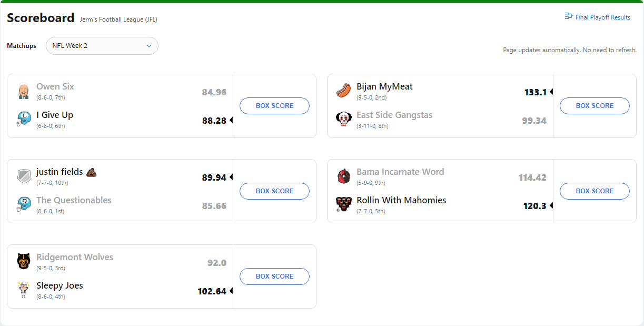Click The Questionables team name

[x=74, y=201]
